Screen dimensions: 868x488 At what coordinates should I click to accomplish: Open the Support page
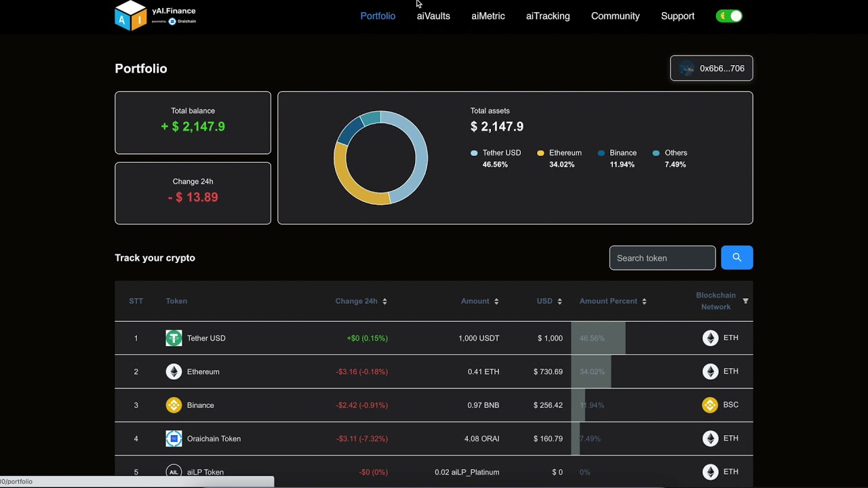(677, 16)
